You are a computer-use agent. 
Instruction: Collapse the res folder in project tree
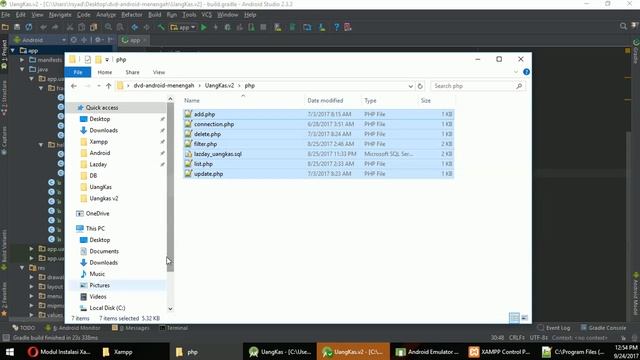(x=22, y=268)
